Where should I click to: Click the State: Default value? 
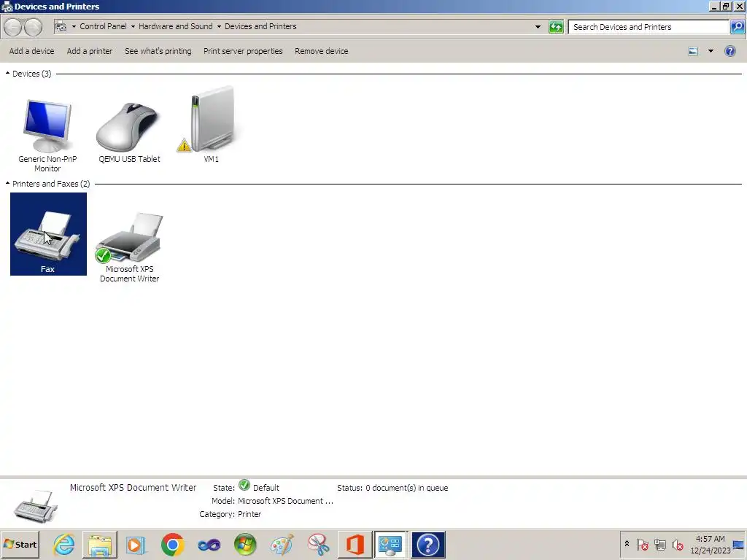pyautogui.click(x=266, y=488)
